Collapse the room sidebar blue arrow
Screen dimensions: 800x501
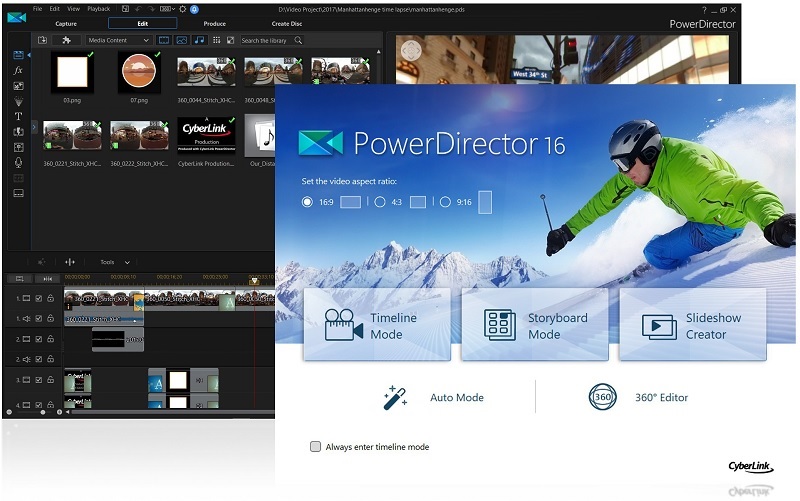click(29, 55)
